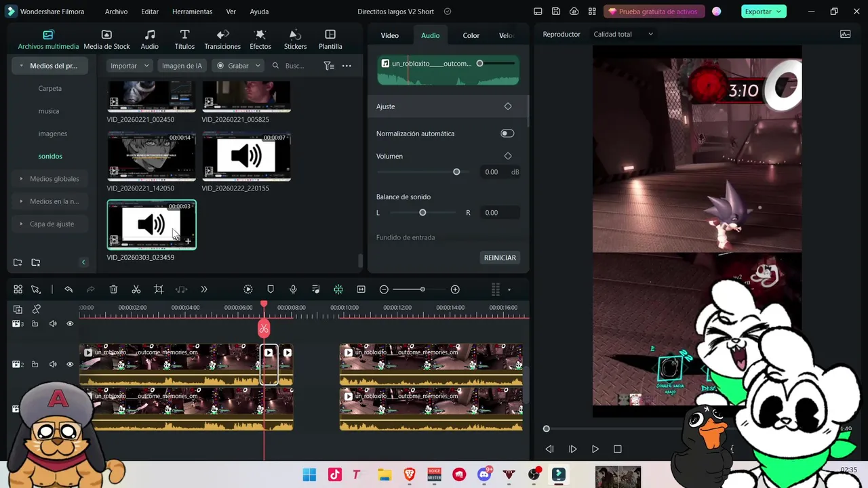
Task: Toggle track 3 visibility eye
Action: click(x=70, y=324)
